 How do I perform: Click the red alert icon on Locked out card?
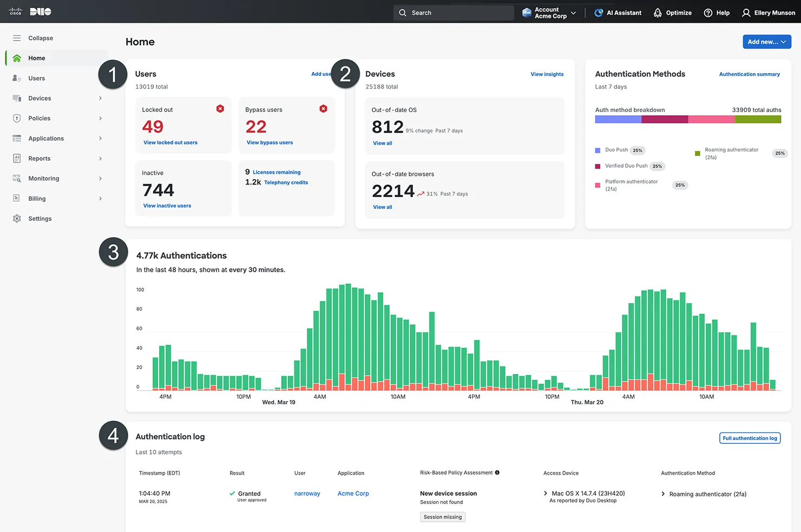pos(220,108)
